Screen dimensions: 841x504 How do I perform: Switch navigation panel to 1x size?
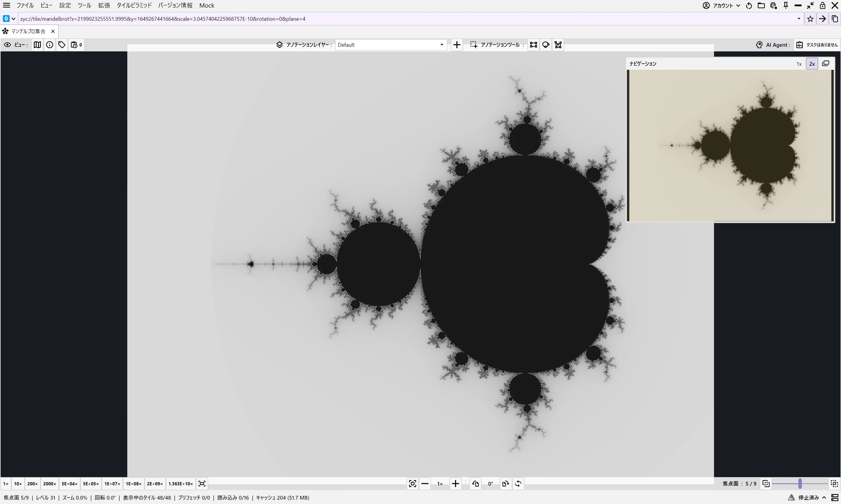pyautogui.click(x=799, y=63)
